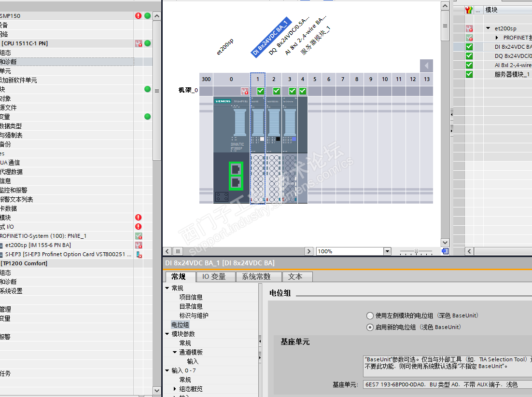Select 目录信息 in properties tree

point(191,306)
